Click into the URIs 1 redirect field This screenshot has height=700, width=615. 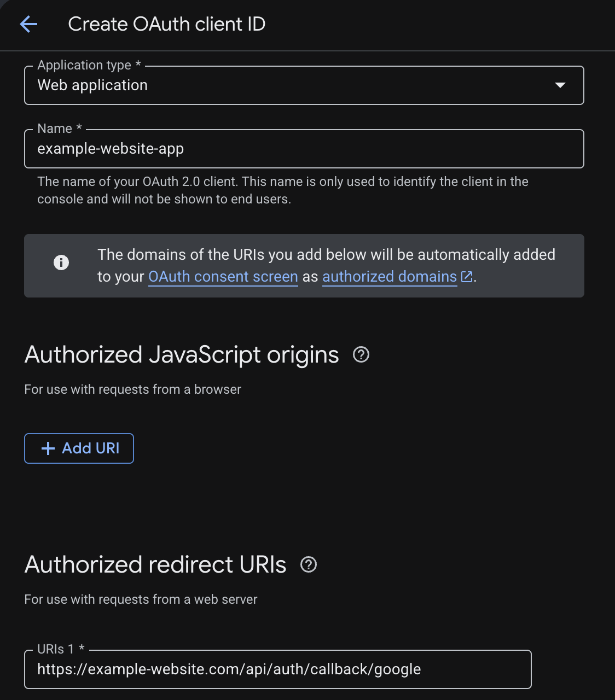tap(278, 669)
